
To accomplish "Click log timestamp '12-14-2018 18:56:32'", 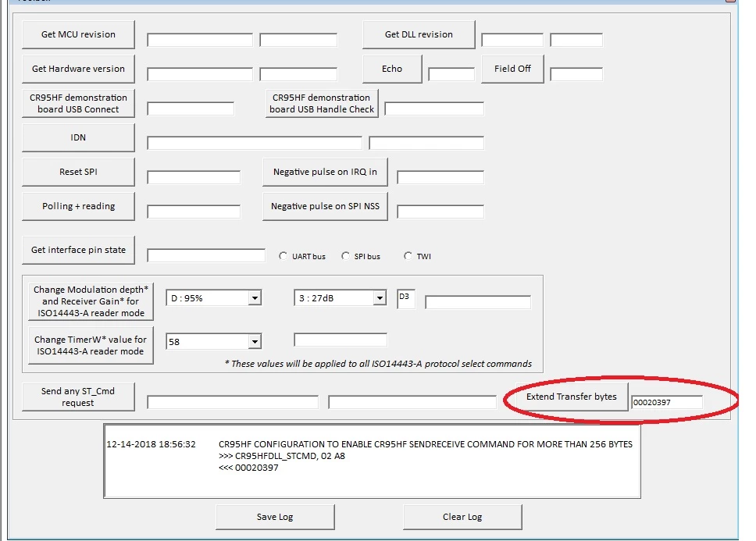I will pyautogui.click(x=151, y=444).
